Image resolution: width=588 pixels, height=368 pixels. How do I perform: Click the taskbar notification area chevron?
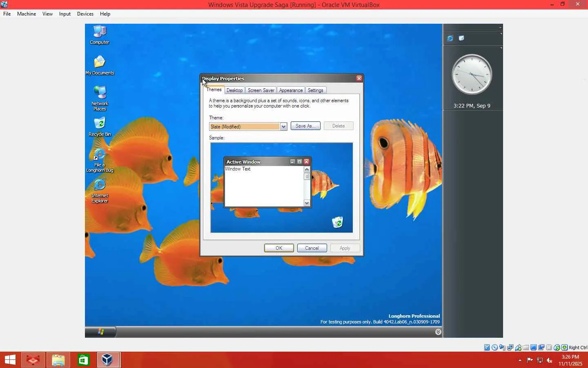tap(438, 332)
